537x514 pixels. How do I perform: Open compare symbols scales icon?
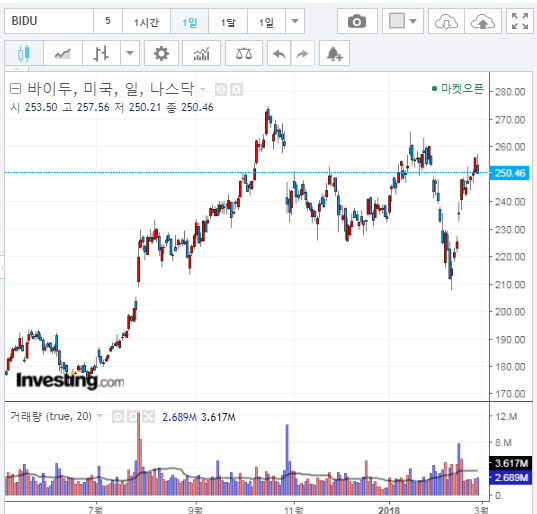244,53
